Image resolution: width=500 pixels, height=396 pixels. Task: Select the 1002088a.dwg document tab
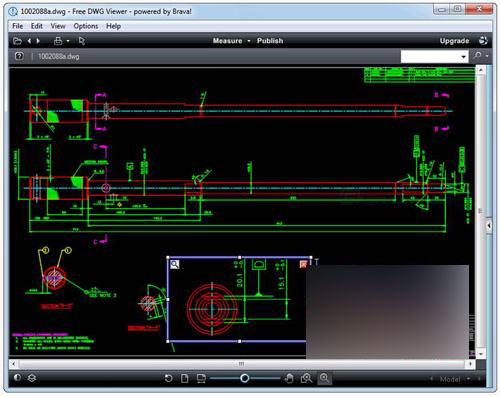coord(59,56)
